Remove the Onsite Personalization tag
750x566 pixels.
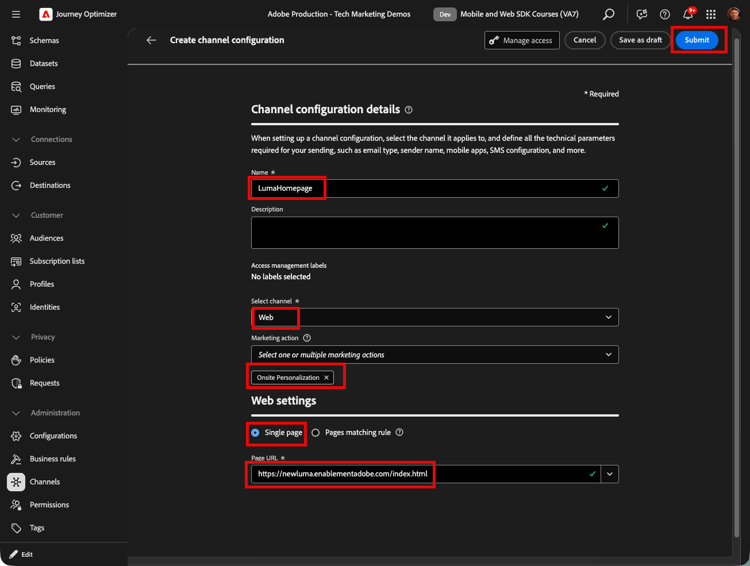[326, 377]
